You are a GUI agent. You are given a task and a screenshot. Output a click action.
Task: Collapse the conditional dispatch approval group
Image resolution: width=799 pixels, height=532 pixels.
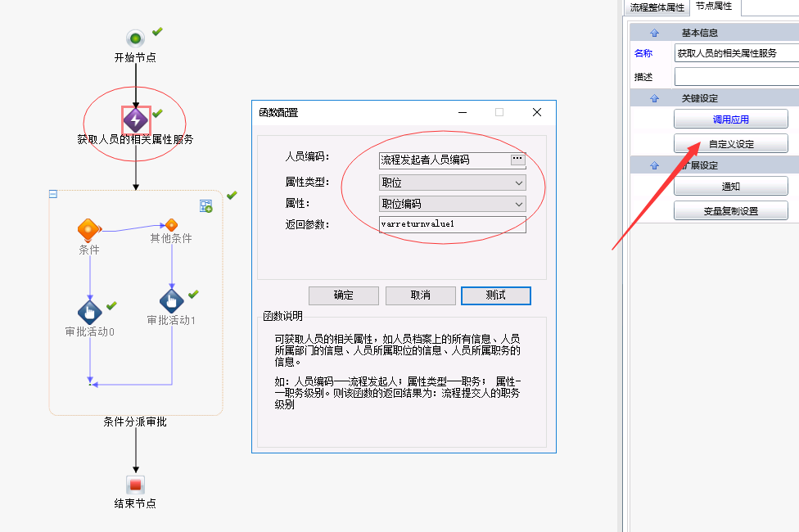[x=53, y=194]
